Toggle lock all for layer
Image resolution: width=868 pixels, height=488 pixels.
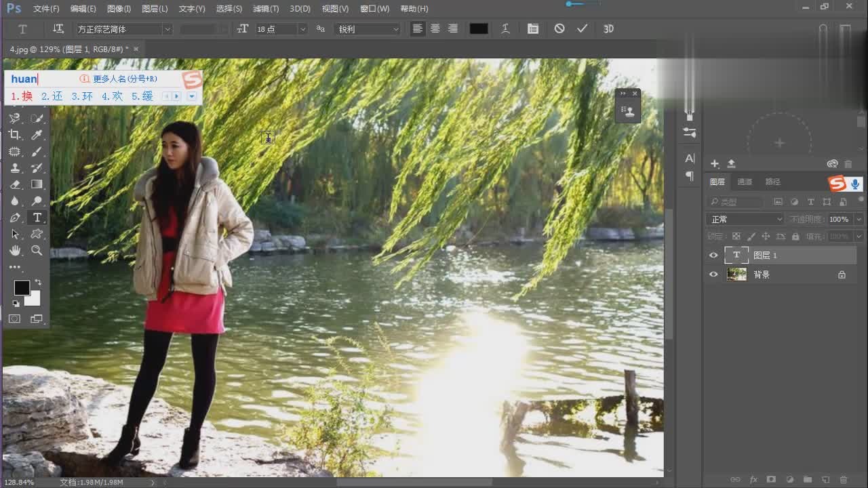pyautogui.click(x=795, y=237)
